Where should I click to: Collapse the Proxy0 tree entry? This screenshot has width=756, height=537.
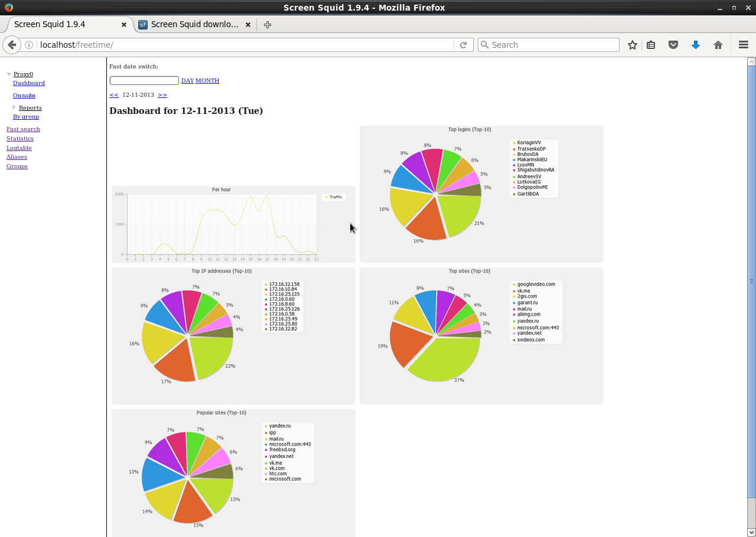point(7,74)
